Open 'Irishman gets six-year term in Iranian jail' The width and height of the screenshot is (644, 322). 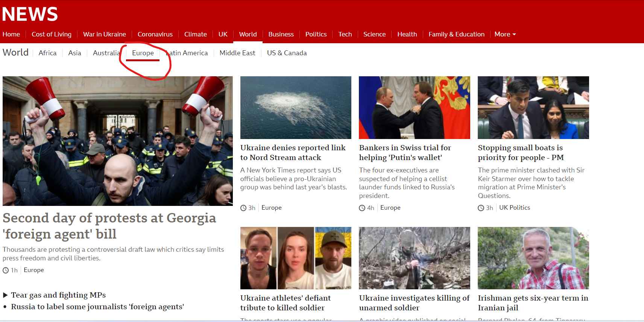coord(533,303)
